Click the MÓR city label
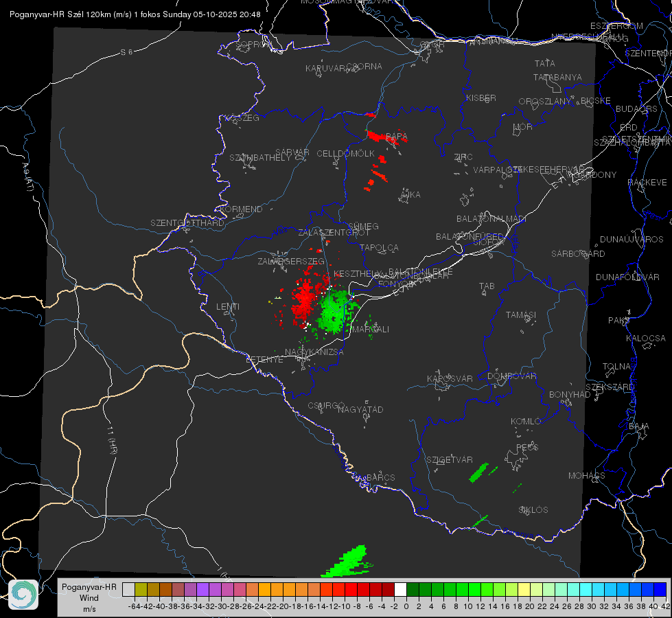 [x=523, y=127]
